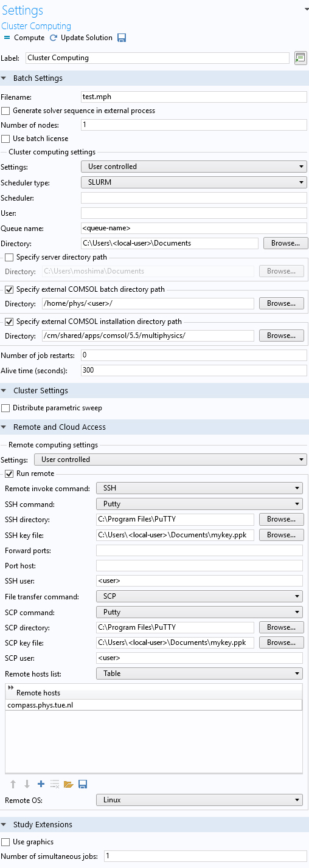Move remote host up with up arrow
This screenshot has width=309, height=868.
(x=13, y=784)
